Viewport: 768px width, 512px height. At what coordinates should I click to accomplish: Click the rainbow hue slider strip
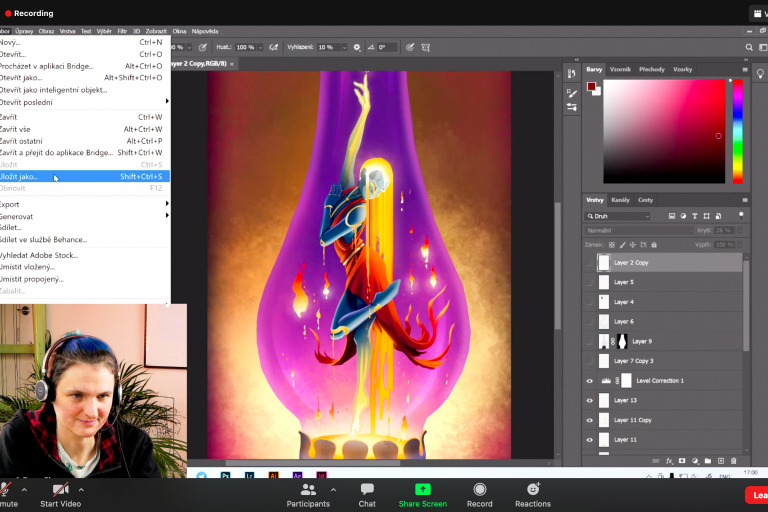point(738,130)
